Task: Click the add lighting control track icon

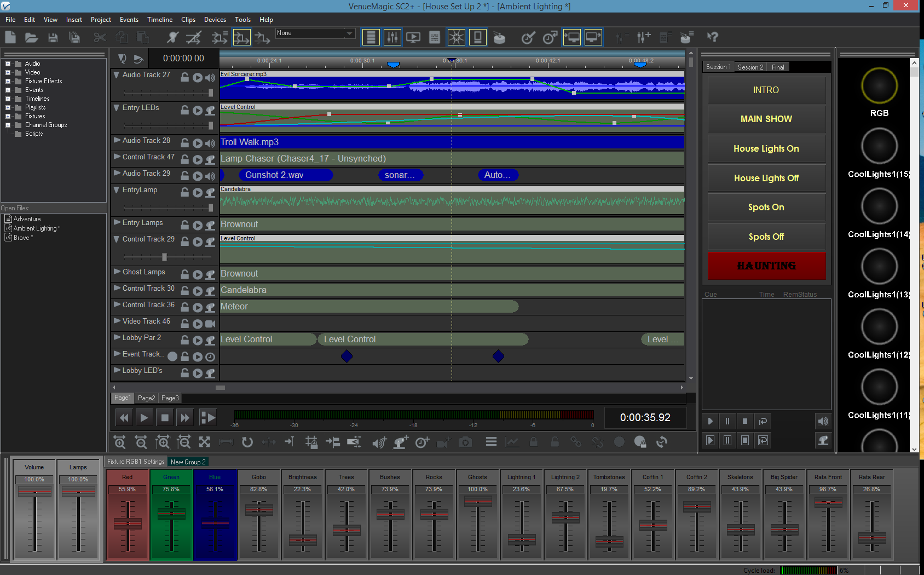Action: pos(401,442)
